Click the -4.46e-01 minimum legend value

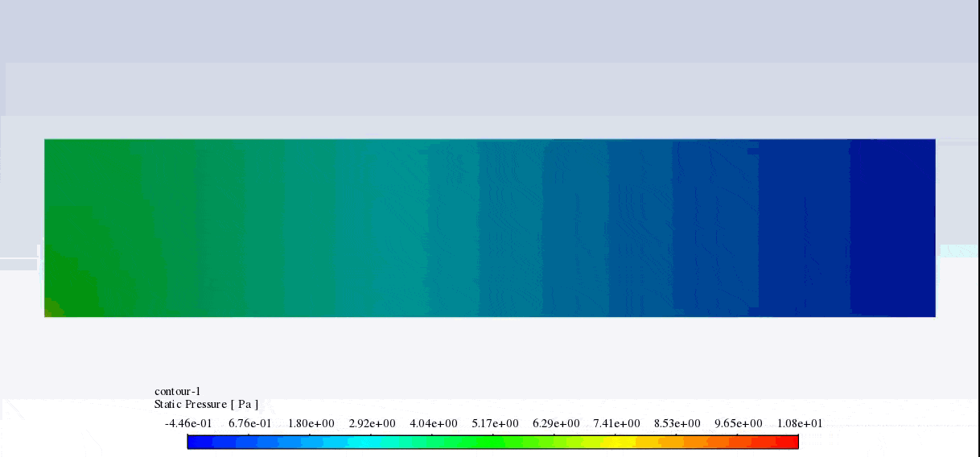click(188, 424)
